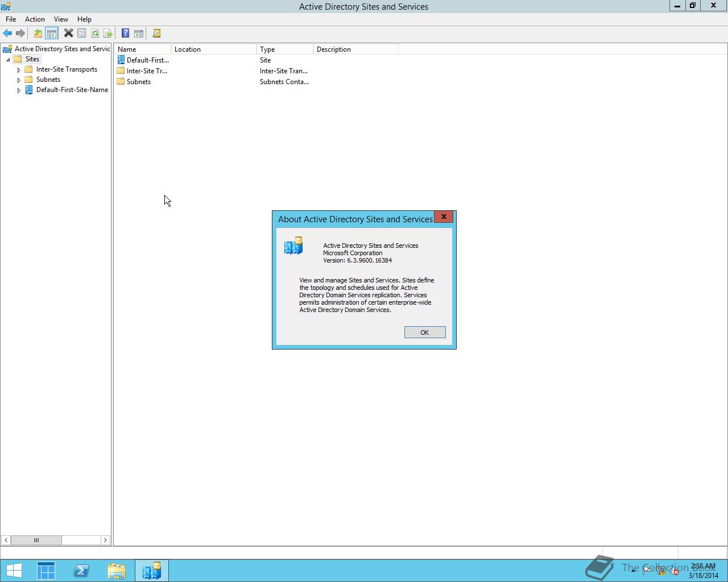Open File Explorer from the taskbar
Screen dimensions: 728x582
pyautogui.click(x=117, y=571)
